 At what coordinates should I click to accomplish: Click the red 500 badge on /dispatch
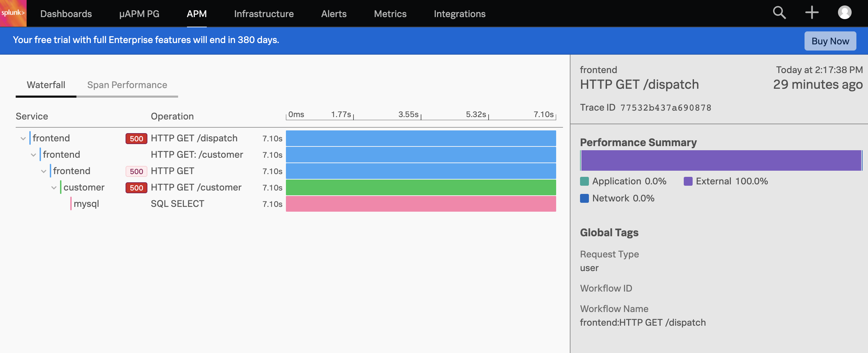pos(136,139)
